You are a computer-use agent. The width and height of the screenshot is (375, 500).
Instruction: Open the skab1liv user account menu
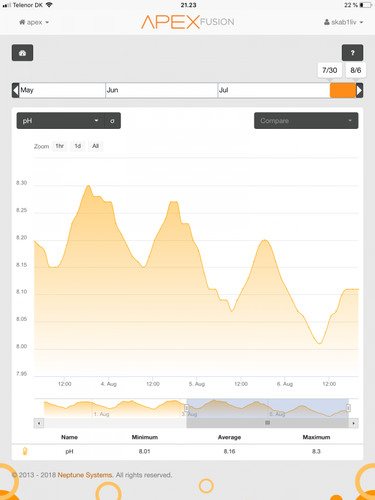tap(343, 22)
